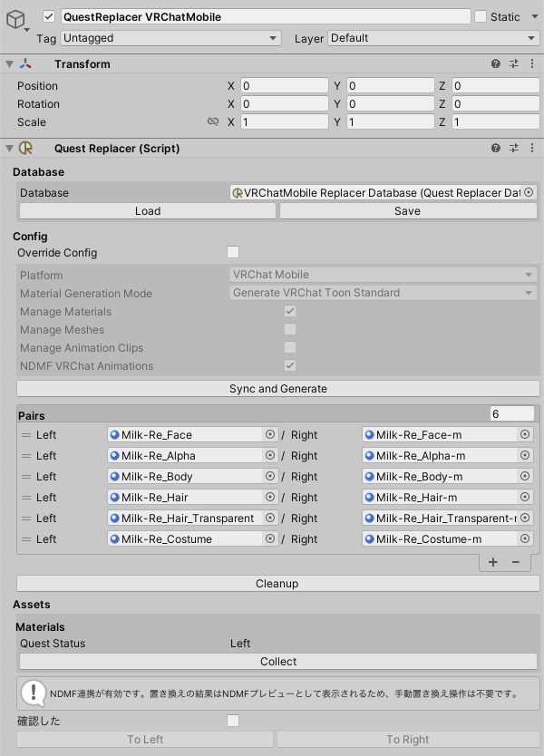
Task: Enable the Override Config checkbox
Action: [233, 252]
